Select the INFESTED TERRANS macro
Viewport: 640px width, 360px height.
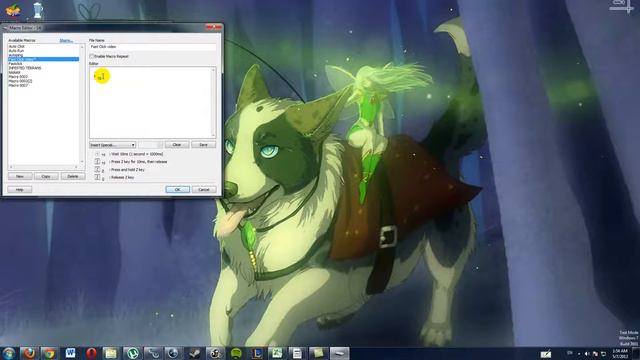[25, 68]
